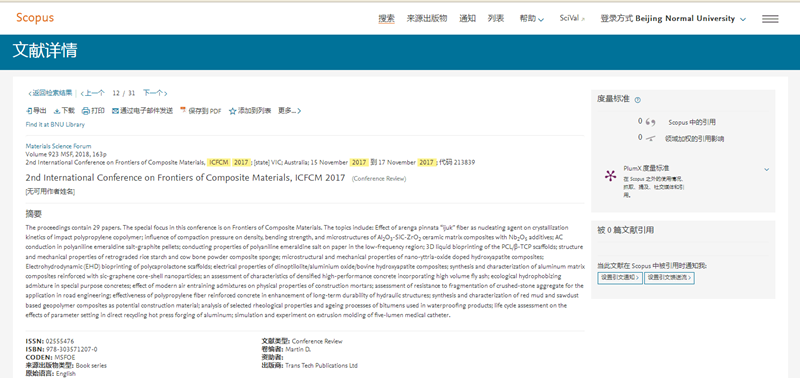The width and height of the screenshot is (800, 378).
Task: Click the 设置引文通知 button
Action: click(x=620, y=278)
